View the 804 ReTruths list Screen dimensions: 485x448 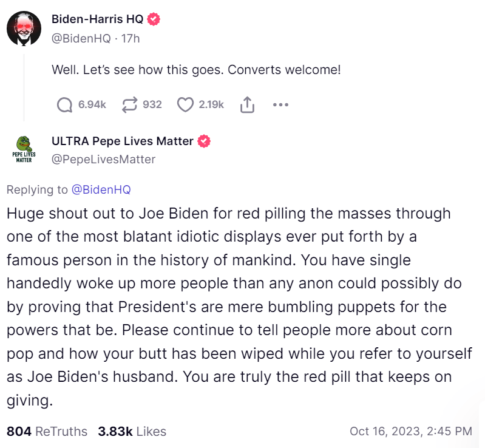[47, 432]
